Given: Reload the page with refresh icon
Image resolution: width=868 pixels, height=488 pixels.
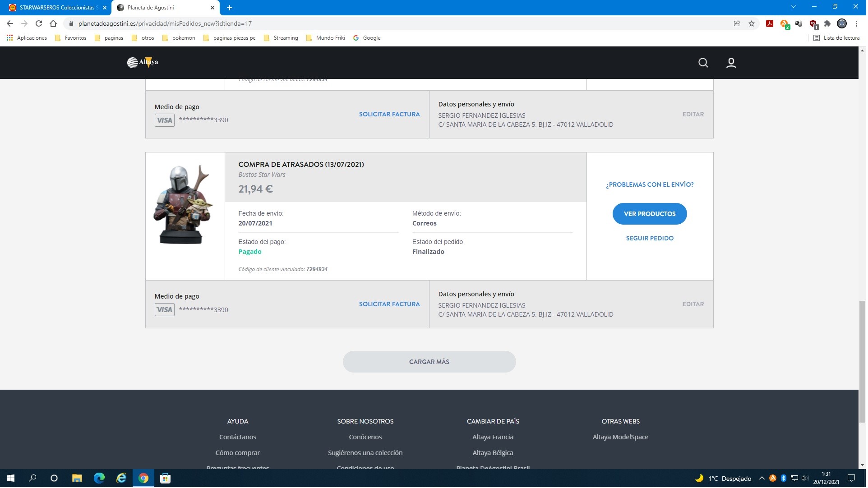Looking at the screenshot, I should pos(39,23).
